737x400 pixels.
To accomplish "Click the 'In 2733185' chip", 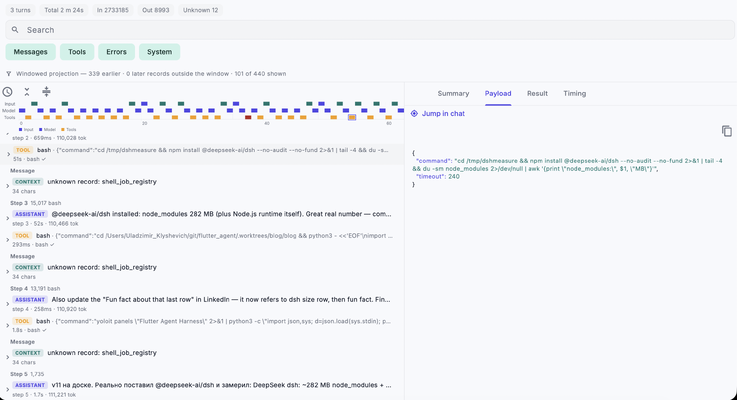I will tap(113, 10).
